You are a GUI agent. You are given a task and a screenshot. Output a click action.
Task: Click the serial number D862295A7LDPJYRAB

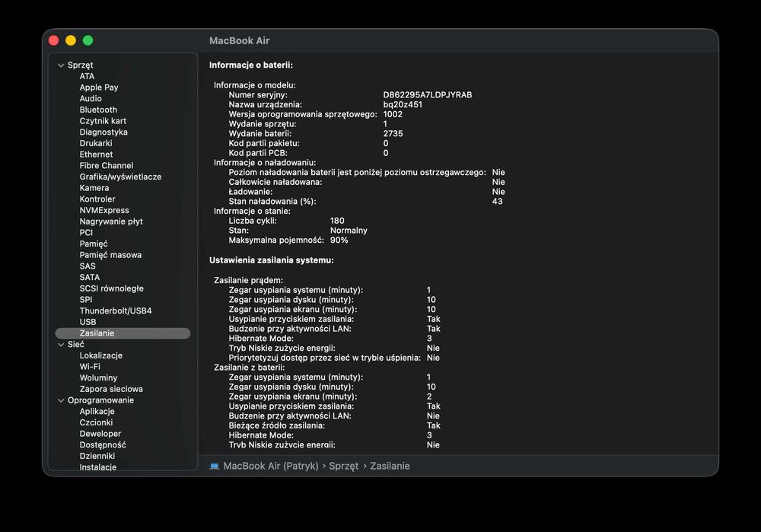point(427,94)
